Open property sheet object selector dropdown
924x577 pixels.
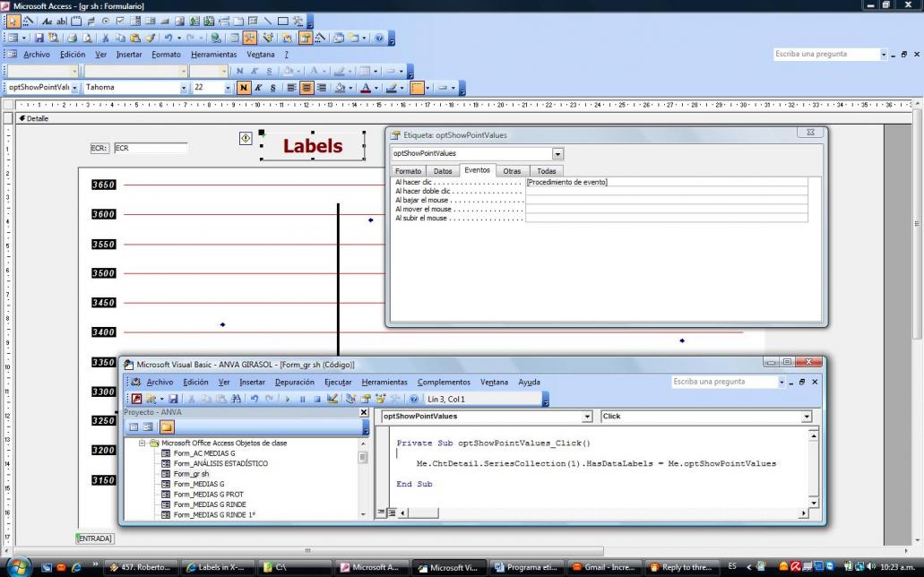[557, 154]
